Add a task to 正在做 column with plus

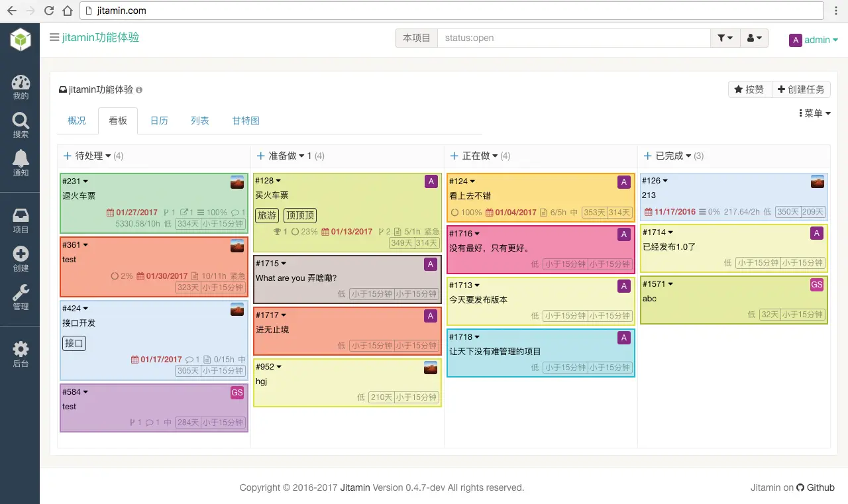pyautogui.click(x=454, y=156)
